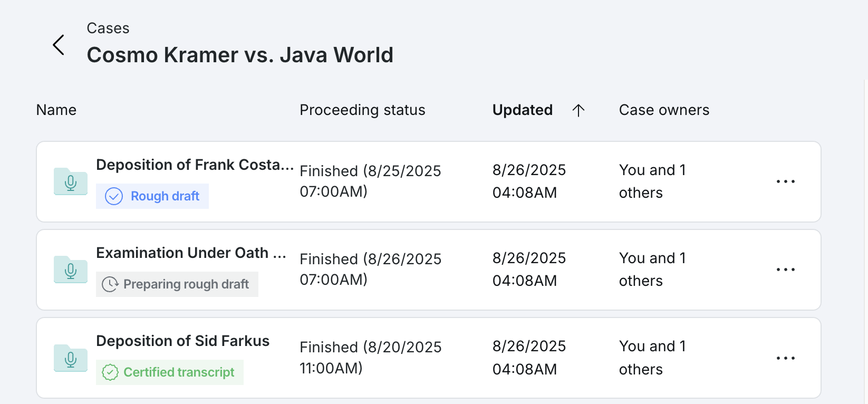868x404 pixels.
Task: Open the Cases breadcrumb link
Action: point(108,28)
